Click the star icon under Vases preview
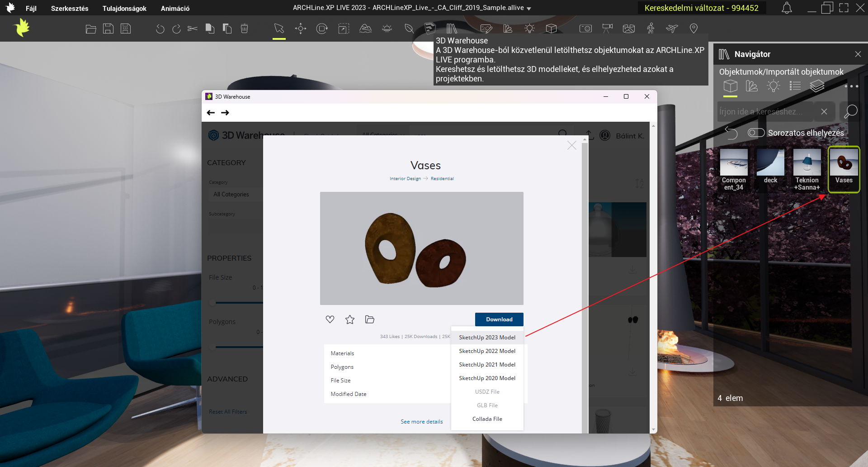Viewport: 868px width, 467px height. (350, 319)
